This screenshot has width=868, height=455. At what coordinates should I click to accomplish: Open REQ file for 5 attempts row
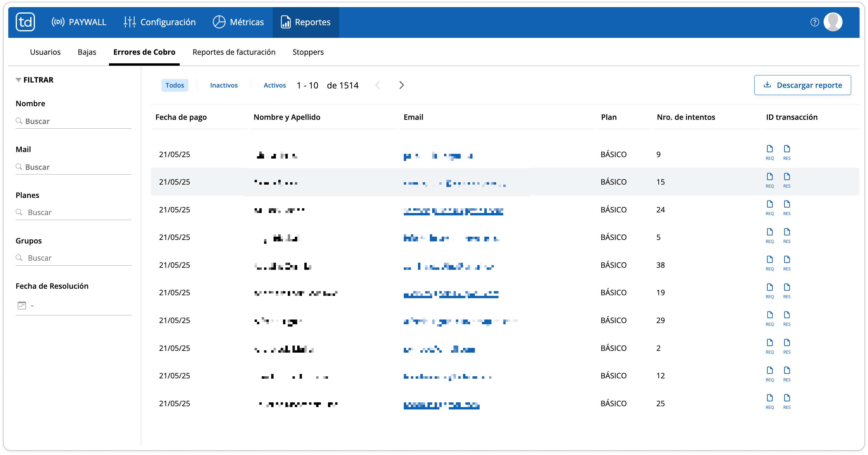[x=770, y=235]
